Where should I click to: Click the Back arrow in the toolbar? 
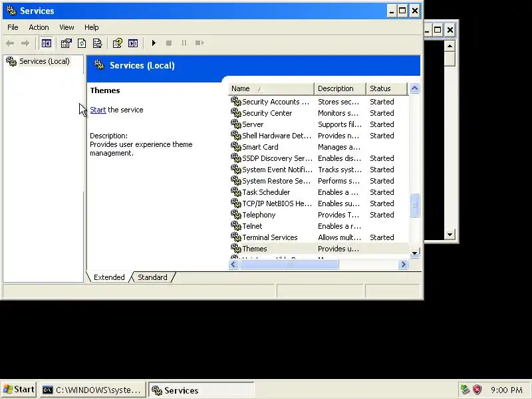pyautogui.click(x=10, y=43)
